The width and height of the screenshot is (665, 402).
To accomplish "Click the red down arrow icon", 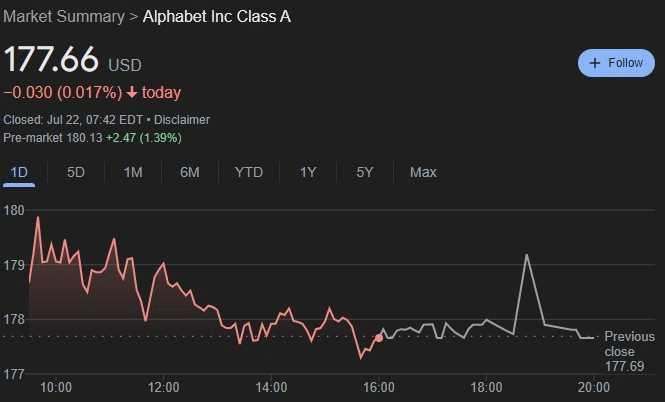I will (x=131, y=93).
